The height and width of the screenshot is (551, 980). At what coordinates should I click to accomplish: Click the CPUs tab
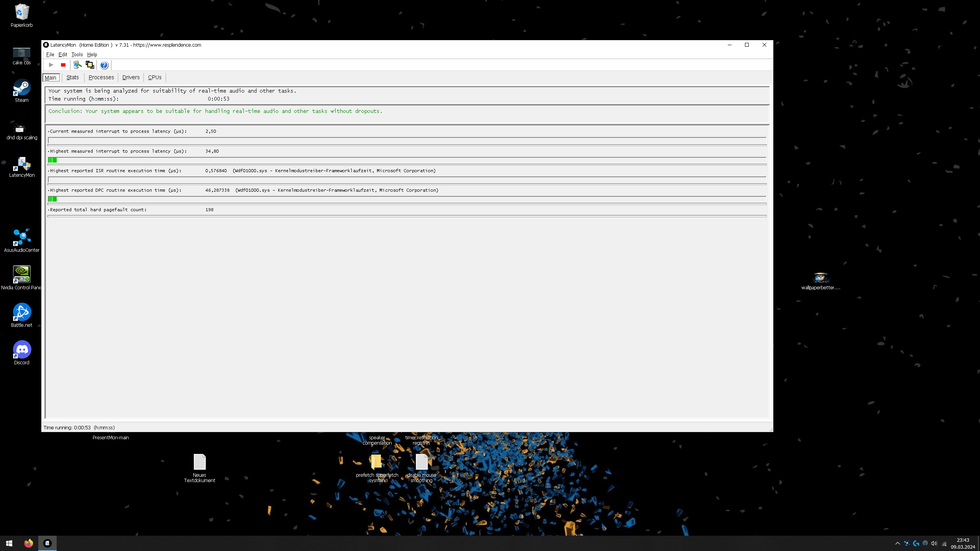(x=154, y=77)
